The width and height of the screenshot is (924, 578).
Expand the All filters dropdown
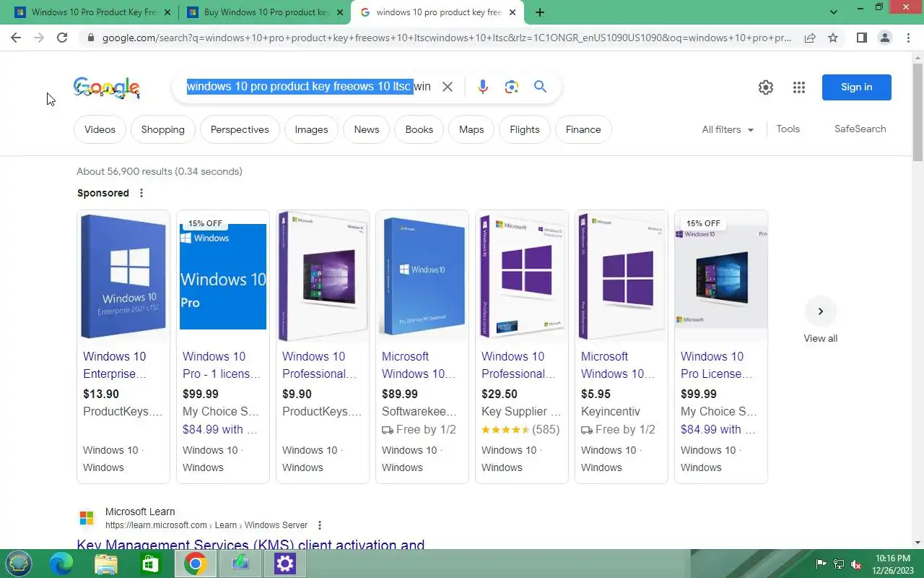click(x=728, y=129)
